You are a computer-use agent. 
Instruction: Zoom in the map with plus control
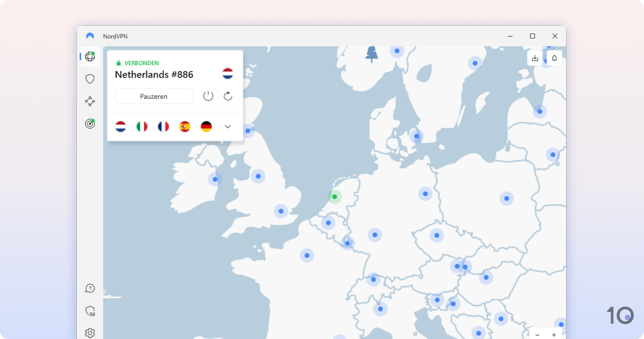pos(554,334)
